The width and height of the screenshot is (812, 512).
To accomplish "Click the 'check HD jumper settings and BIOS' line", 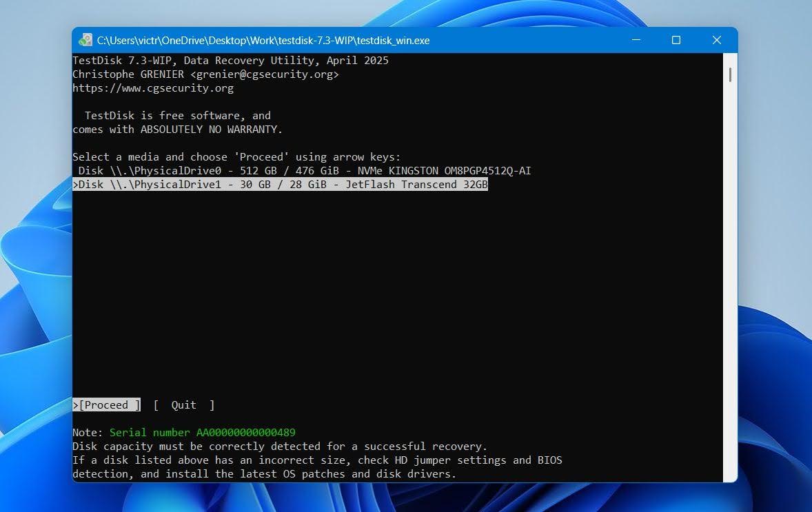I will pos(318,460).
